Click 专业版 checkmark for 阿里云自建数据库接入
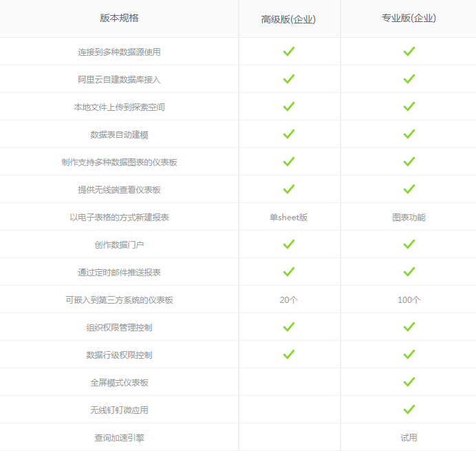 409,78
